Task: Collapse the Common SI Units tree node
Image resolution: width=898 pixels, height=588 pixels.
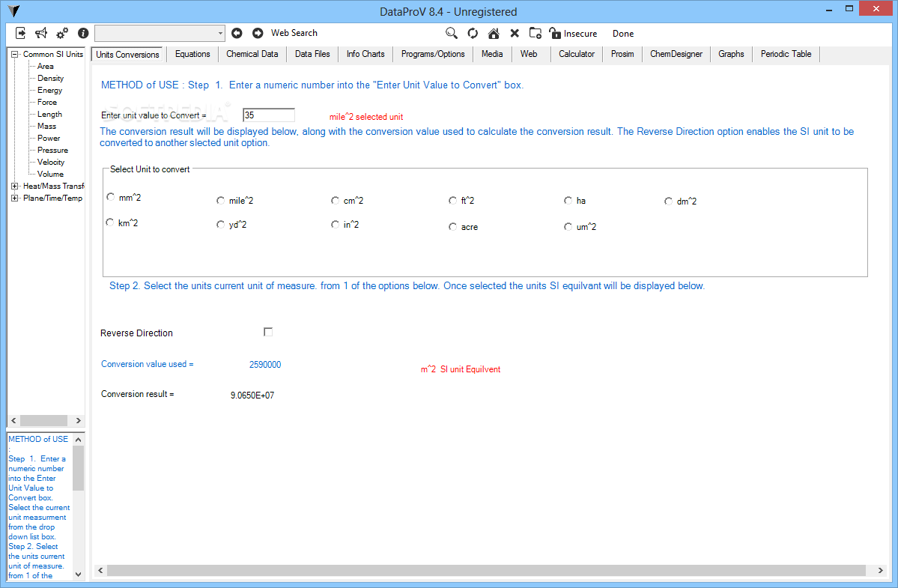Action: pyautogui.click(x=14, y=55)
